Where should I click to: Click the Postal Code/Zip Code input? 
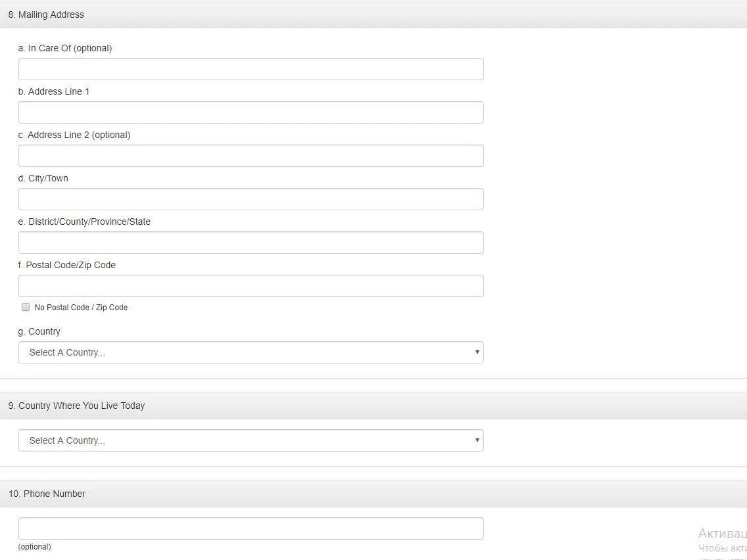(x=251, y=286)
